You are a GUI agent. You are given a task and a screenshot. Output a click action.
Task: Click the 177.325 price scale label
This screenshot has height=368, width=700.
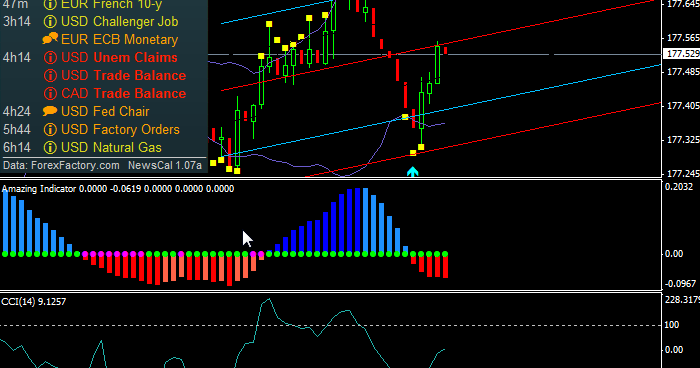click(x=683, y=140)
